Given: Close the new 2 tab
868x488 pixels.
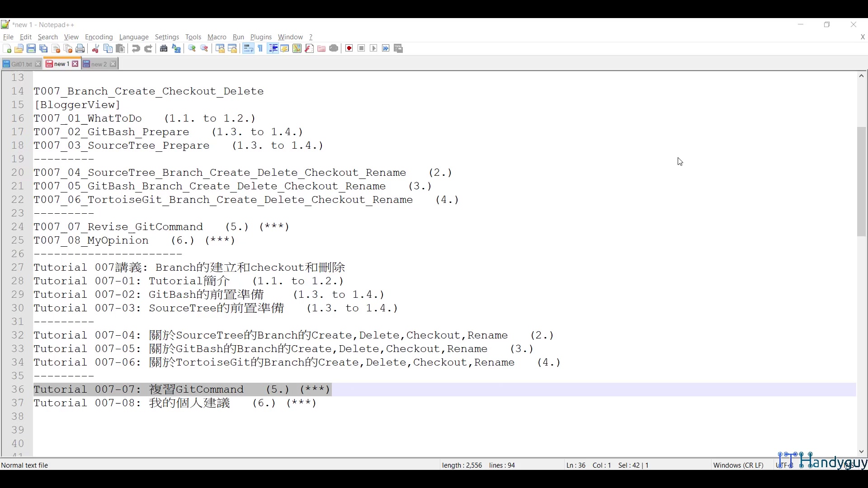Looking at the screenshot, I should pyautogui.click(x=113, y=64).
